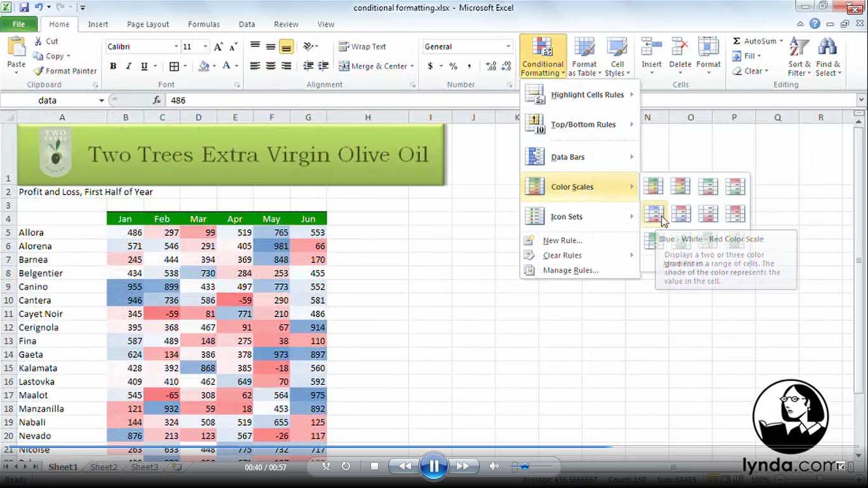Choose last color scale in second row
The width and height of the screenshot is (868, 488).
(735, 214)
